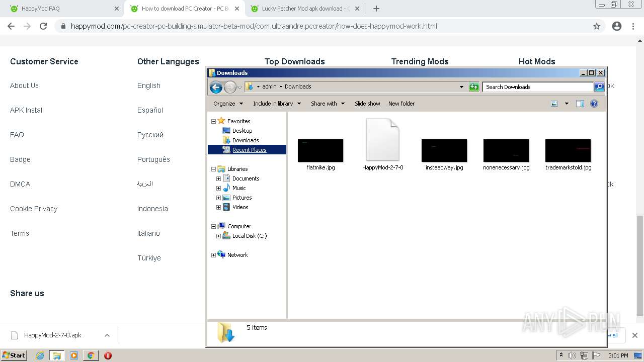Open Explorer help question mark icon
The width and height of the screenshot is (644, 362).
pyautogui.click(x=594, y=104)
